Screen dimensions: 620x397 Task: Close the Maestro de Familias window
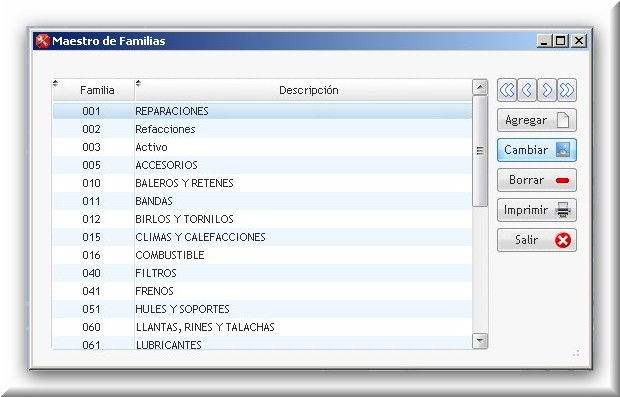[579, 41]
